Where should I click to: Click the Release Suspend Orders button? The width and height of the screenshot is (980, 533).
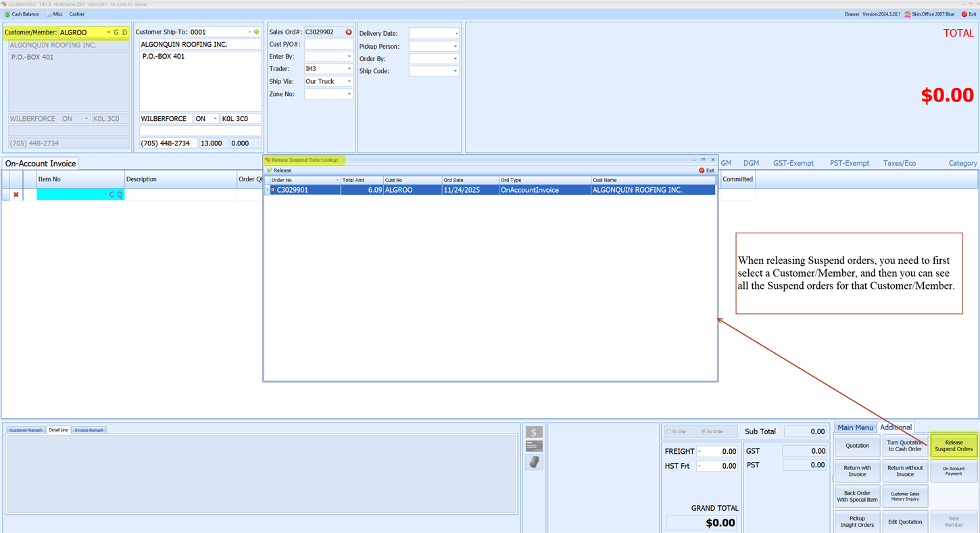click(954, 446)
